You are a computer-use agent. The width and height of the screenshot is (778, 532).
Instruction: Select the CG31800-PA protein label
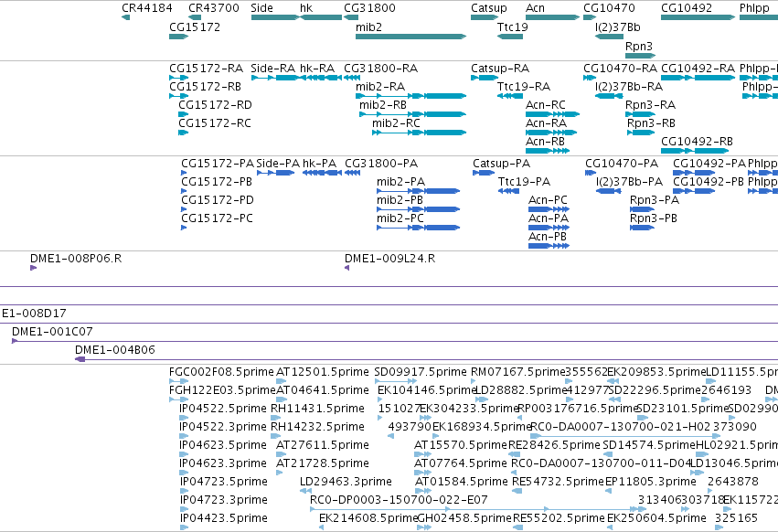coord(381,164)
